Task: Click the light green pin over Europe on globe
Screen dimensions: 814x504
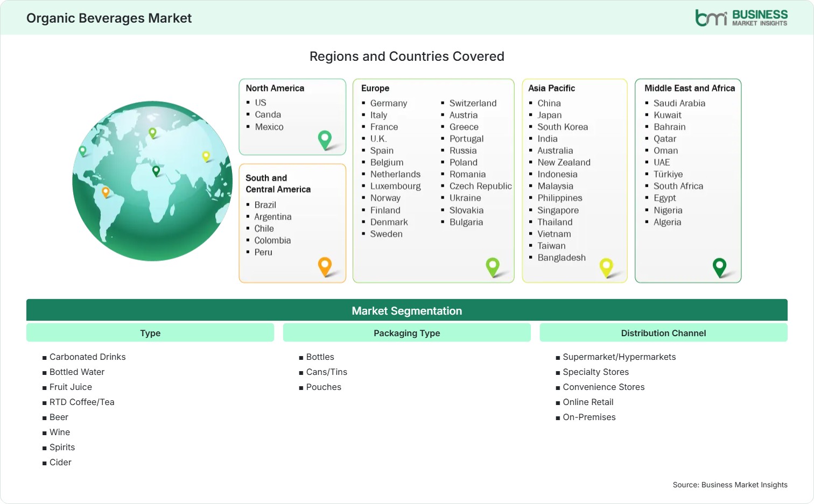Action: [152, 132]
